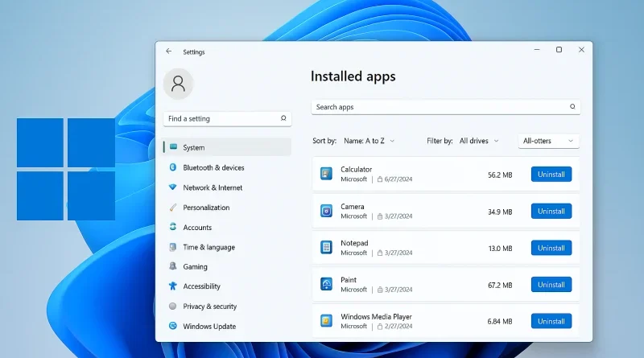Click the Camera app icon

(x=326, y=211)
